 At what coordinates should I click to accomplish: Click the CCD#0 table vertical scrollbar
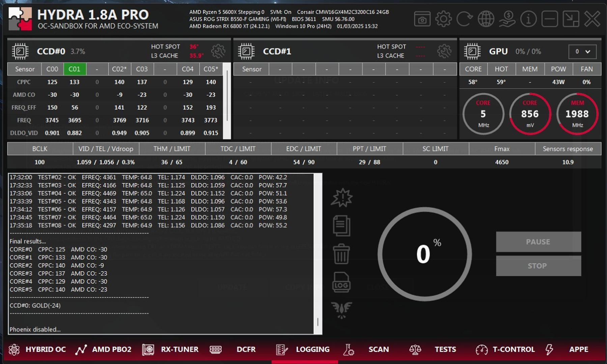[x=227, y=101]
